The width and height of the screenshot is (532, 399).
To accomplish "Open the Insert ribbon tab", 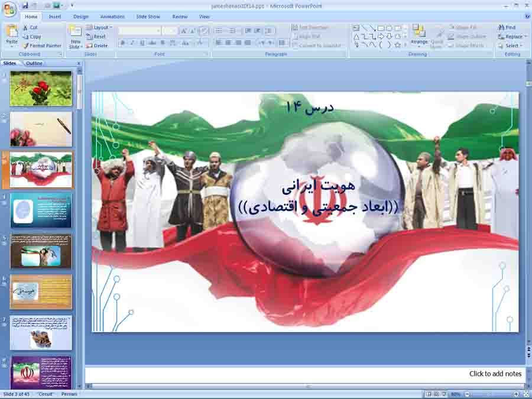I will tap(54, 17).
